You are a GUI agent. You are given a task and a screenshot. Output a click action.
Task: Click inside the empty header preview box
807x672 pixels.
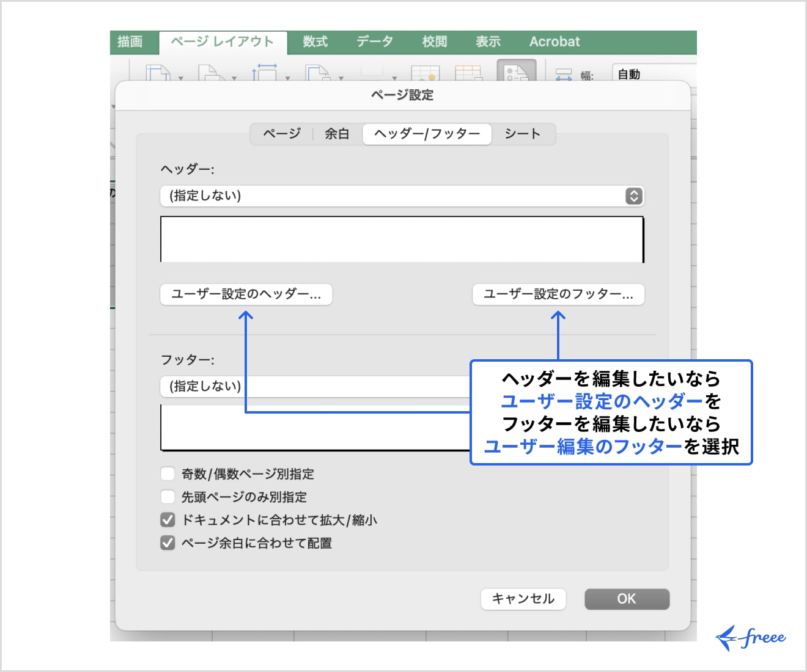pos(402,239)
